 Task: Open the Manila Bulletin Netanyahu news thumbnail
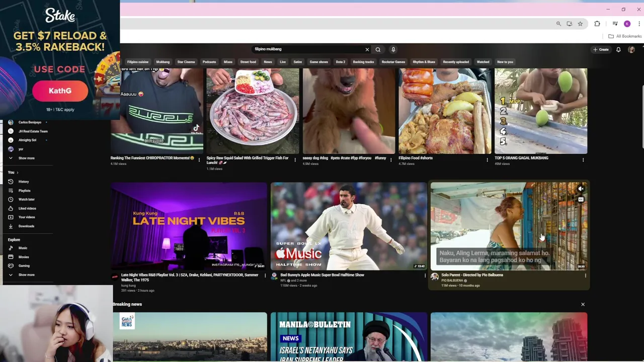[349, 337]
